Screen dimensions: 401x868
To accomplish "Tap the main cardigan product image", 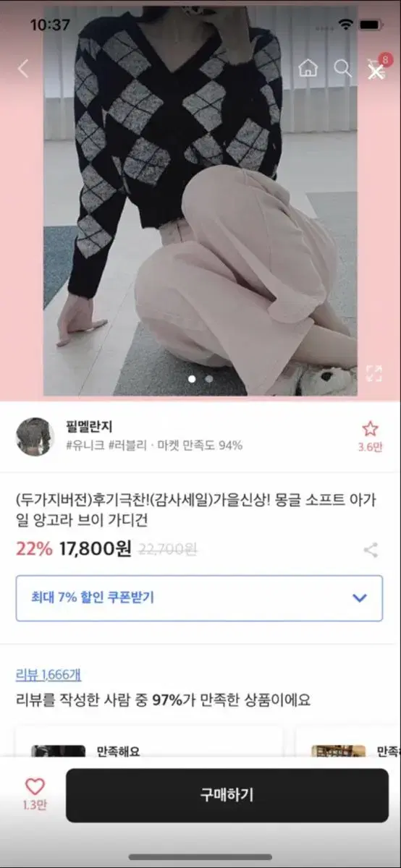I will (200, 199).
